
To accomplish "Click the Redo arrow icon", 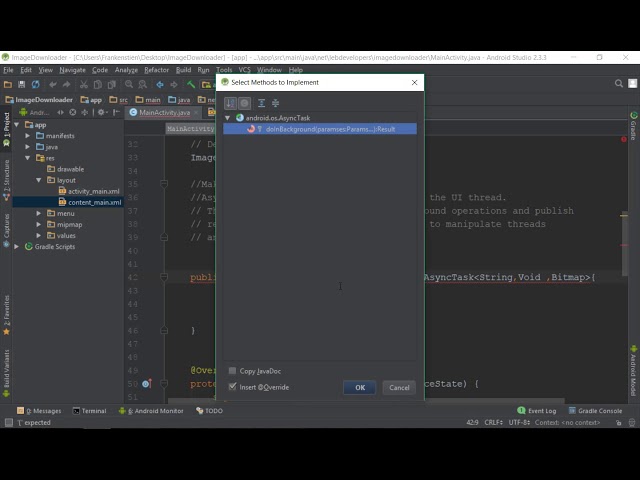I will pyautogui.click(x=66, y=84).
